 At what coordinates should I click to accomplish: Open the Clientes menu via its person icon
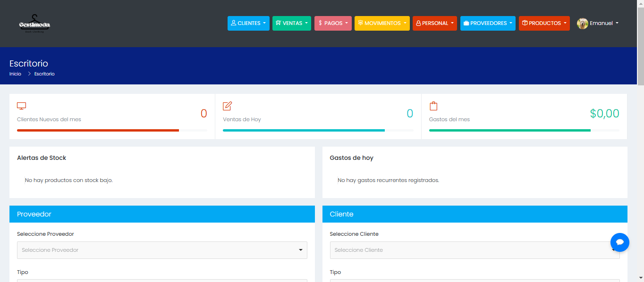click(233, 23)
